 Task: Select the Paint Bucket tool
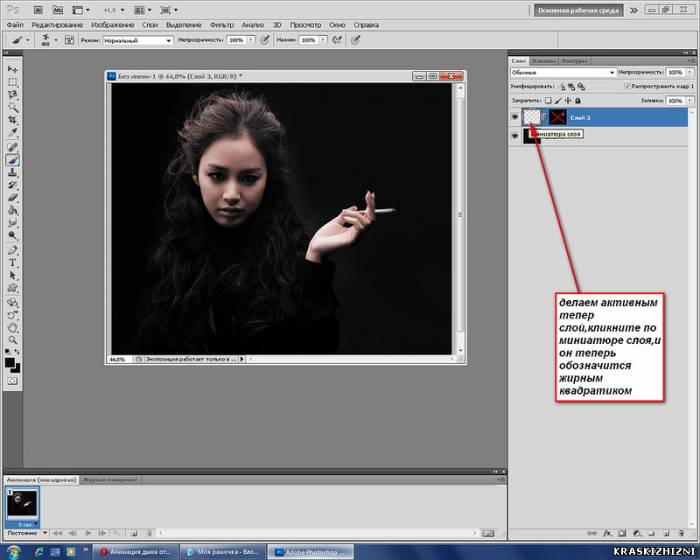pyautogui.click(x=12, y=210)
